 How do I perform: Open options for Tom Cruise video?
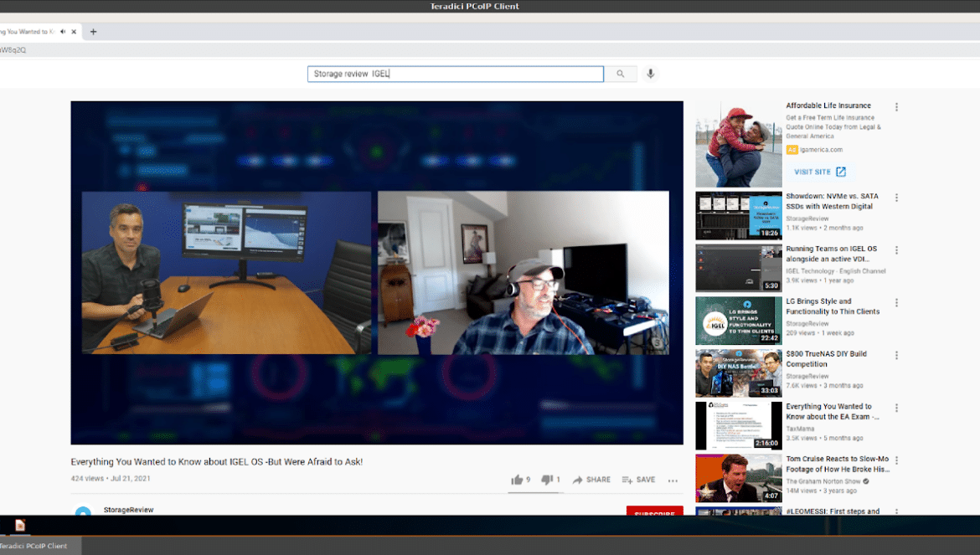(x=896, y=460)
